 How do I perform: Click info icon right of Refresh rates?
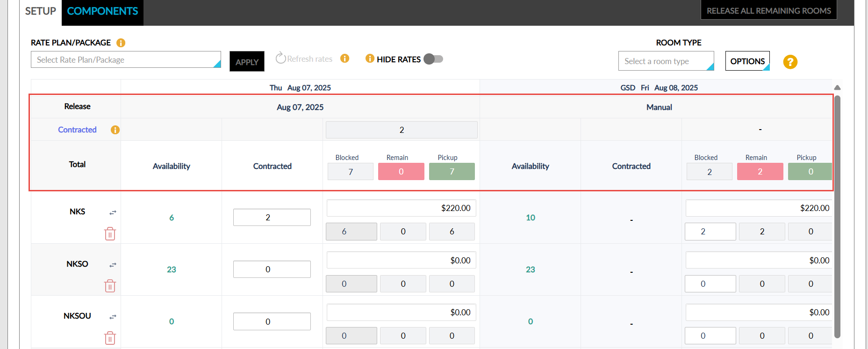click(x=345, y=58)
